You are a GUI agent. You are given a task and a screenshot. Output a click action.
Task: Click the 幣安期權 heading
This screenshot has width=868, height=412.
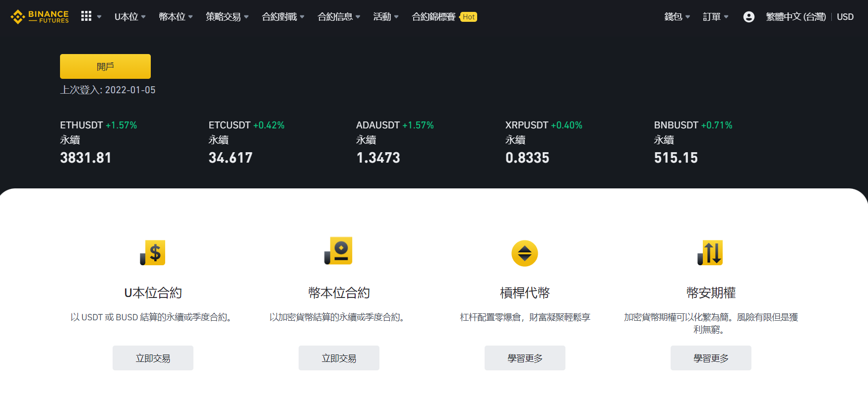pos(711,293)
